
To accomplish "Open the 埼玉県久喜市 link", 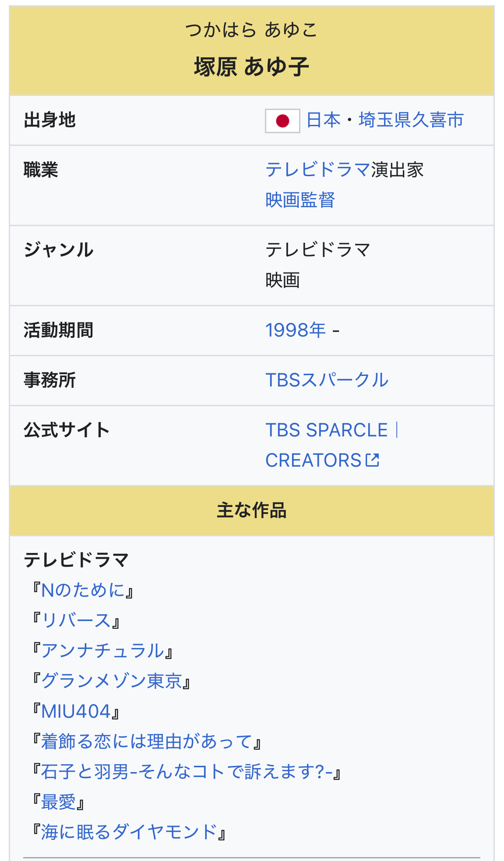I will click(411, 120).
